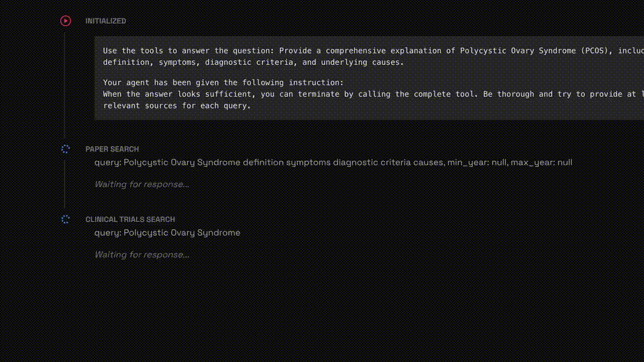Click 'Waiting for response...' under Clinical Trials Search
The width and height of the screenshot is (644, 362).
pyautogui.click(x=142, y=255)
